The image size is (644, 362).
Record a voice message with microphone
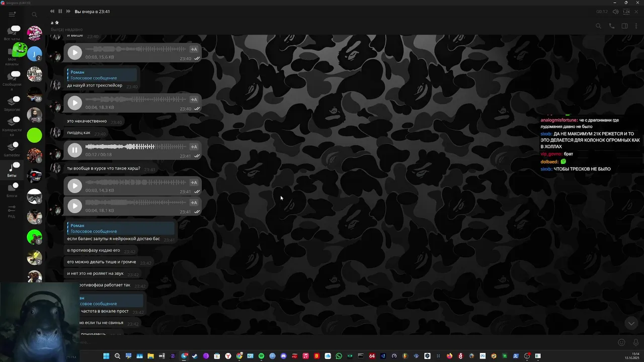tap(635, 342)
